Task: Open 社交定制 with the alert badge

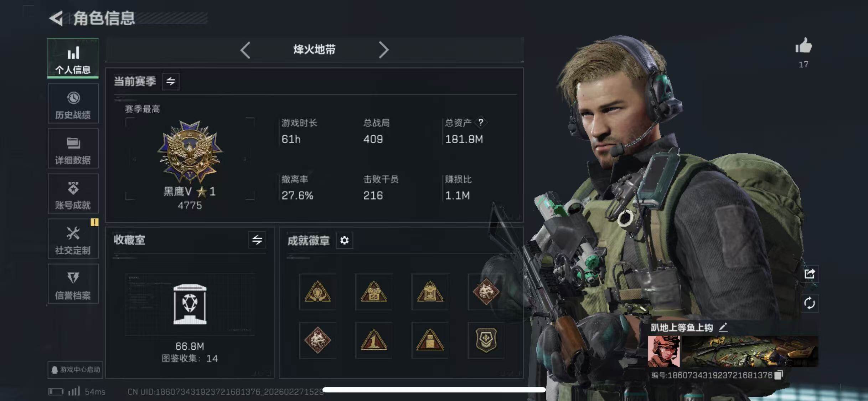Action: [73, 239]
